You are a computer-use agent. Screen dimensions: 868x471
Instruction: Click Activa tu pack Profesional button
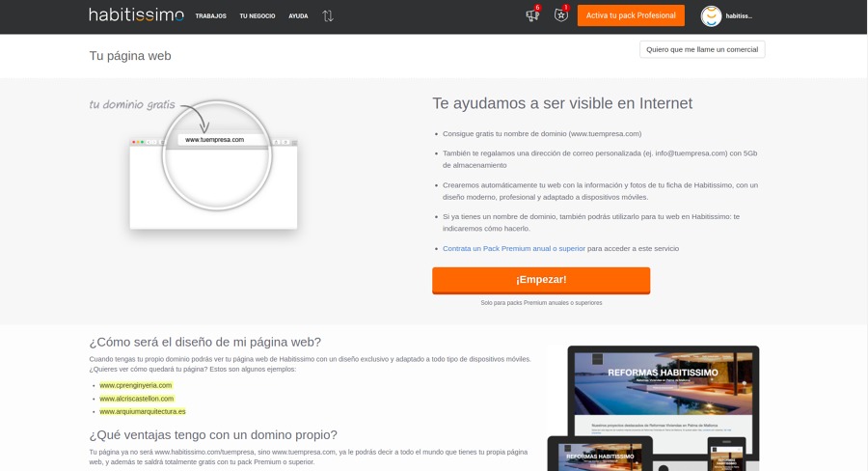(x=631, y=15)
